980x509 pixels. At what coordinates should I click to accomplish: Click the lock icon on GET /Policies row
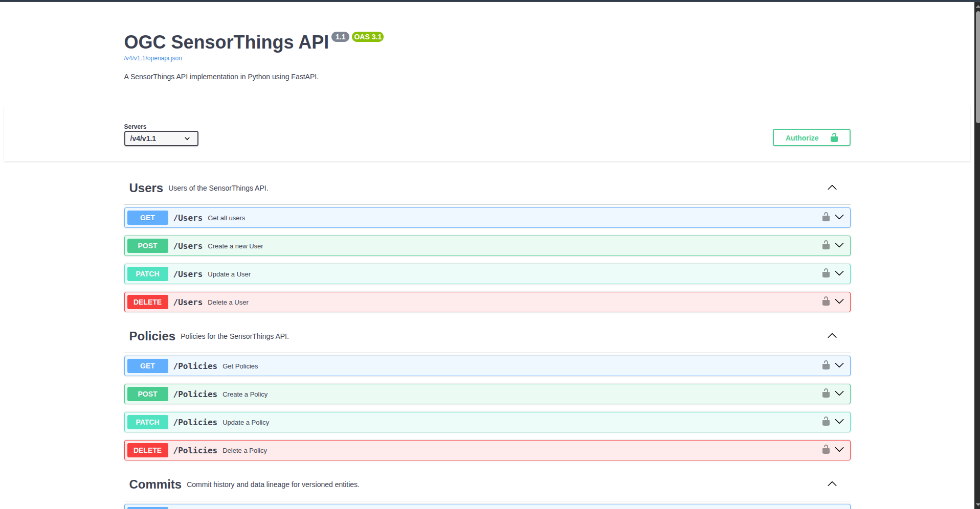point(826,365)
